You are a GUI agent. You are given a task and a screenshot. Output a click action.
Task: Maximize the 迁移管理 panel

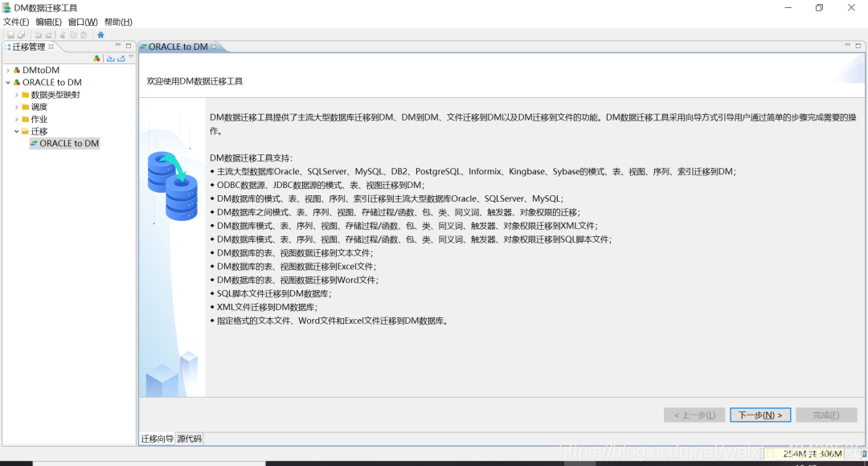pyautogui.click(x=129, y=46)
